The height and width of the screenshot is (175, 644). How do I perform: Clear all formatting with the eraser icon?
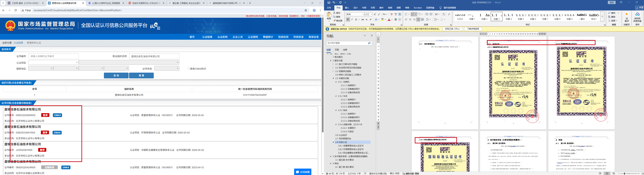[391, 14]
